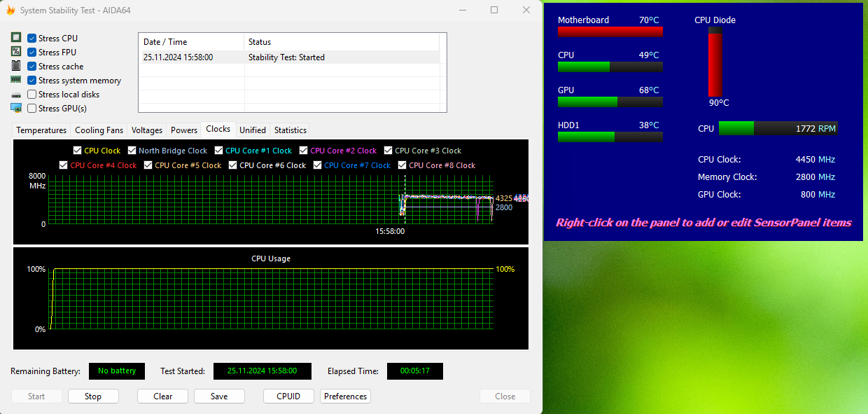Click the Date / Time column header
Screen dimensions: 868x414
tap(192, 42)
